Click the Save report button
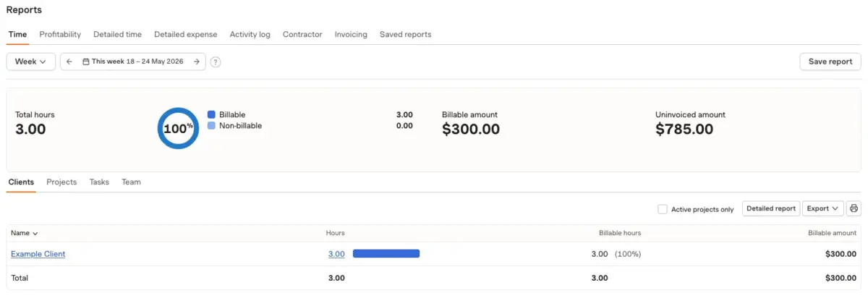The width and height of the screenshot is (868, 301). 830,62
